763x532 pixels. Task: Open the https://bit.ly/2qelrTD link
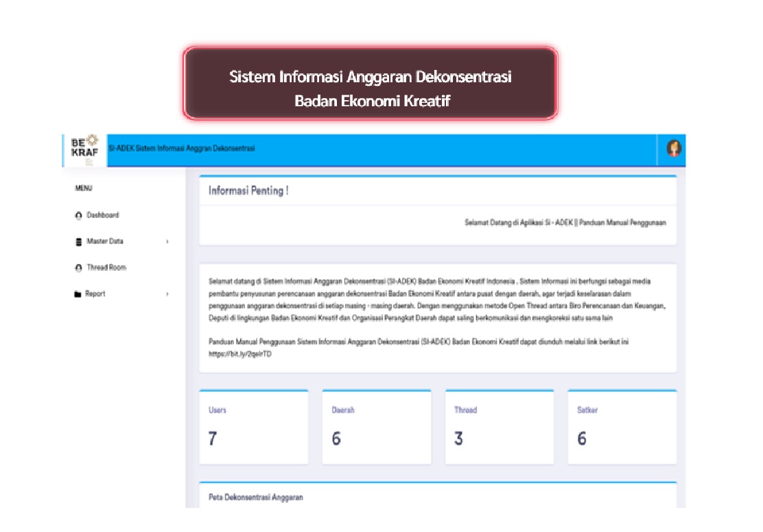tap(240, 354)
